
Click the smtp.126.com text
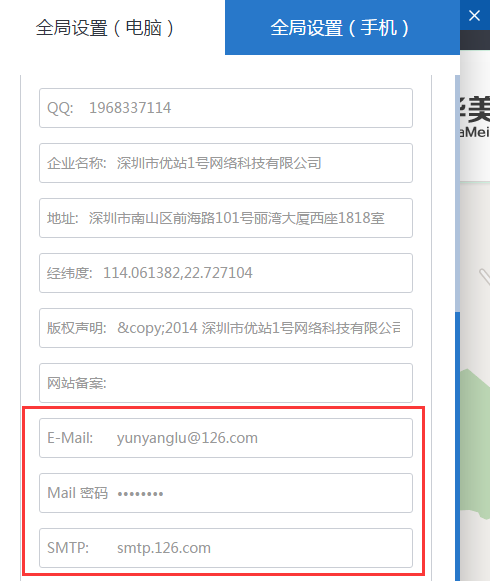tap(164, 548)
